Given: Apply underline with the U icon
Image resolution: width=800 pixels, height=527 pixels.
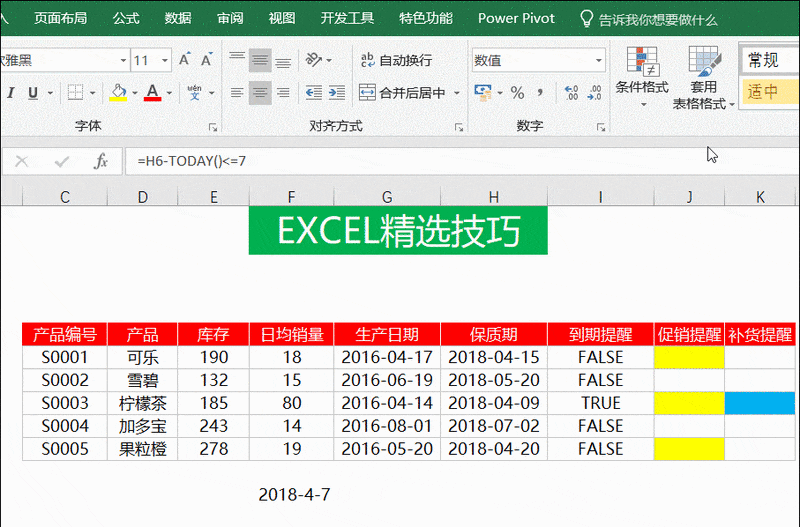Looking at the screenshot, I should 33,93.
